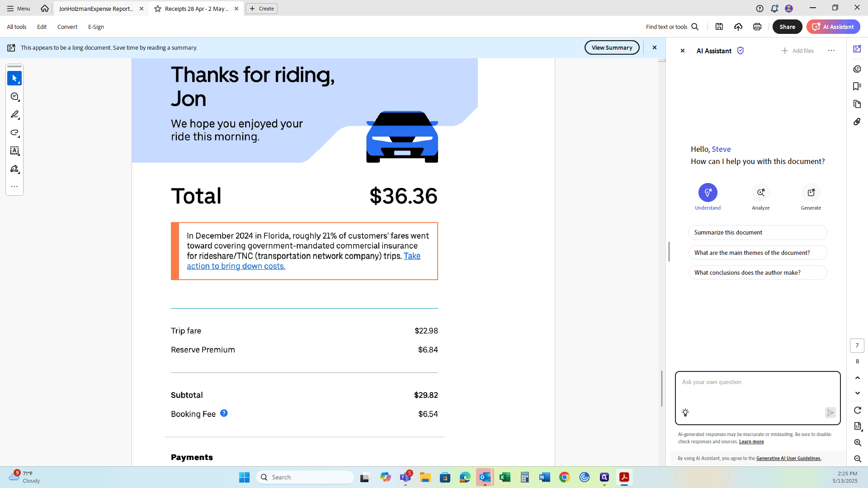Choose author conclusions question suggestion
Viewport: 868px width, 488px height.
(758, 272)
